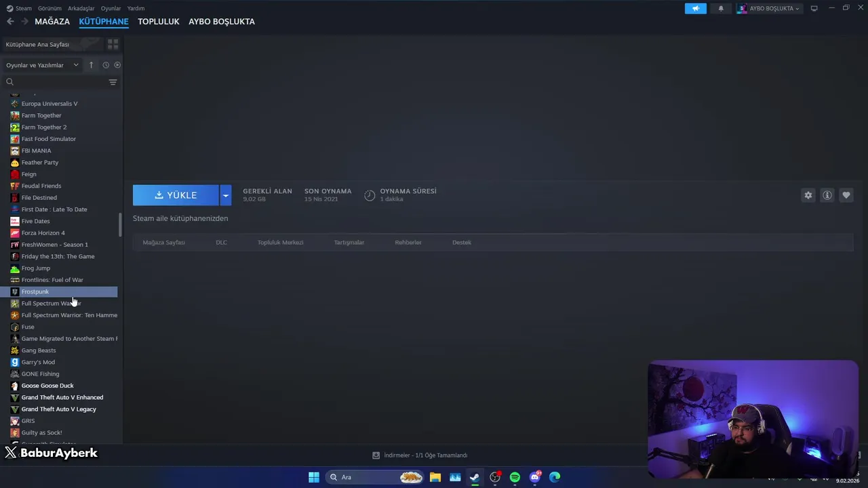Open Topluluk Merkezi link

pos(280,243)
